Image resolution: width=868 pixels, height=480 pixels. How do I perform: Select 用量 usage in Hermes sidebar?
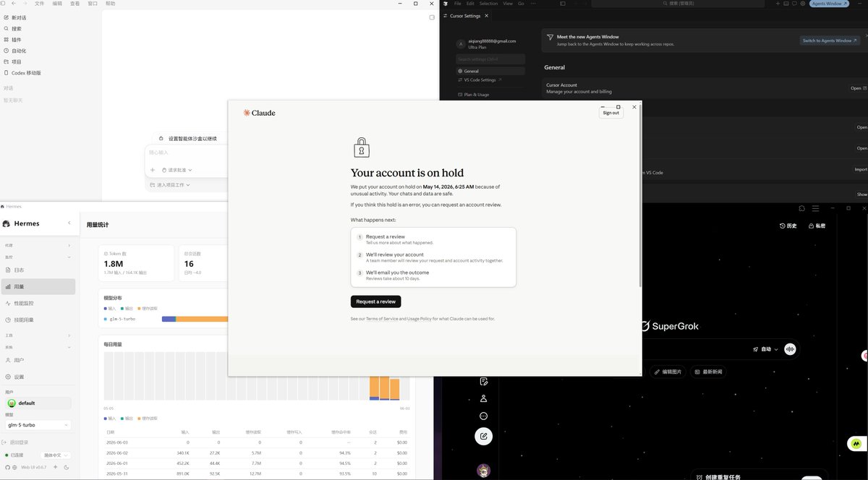[38, 286]
